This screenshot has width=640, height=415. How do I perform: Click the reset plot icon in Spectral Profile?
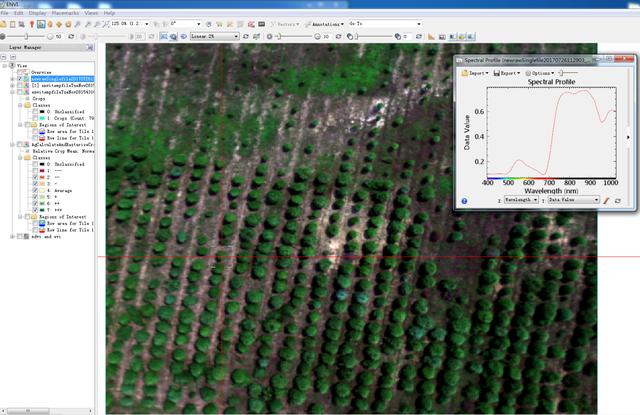618,200
